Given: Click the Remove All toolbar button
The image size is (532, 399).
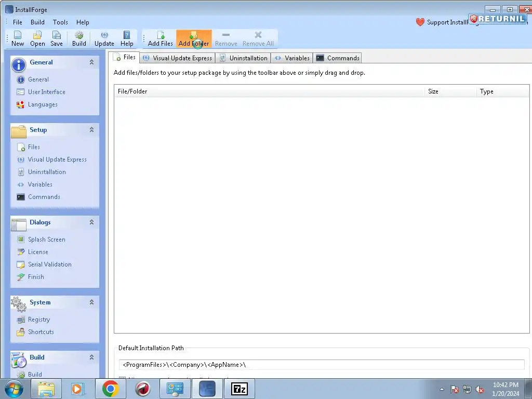Looking at the screenshot, I should [258, 38].
